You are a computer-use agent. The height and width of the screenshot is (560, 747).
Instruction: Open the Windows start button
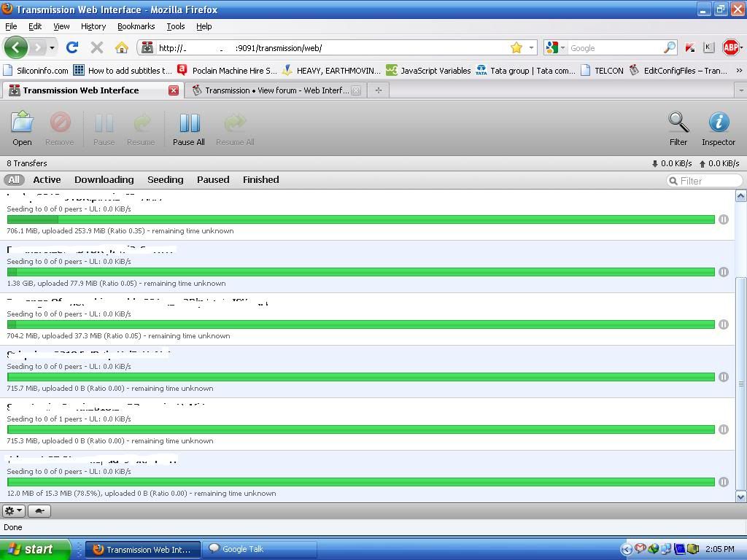tap(35, 549)
